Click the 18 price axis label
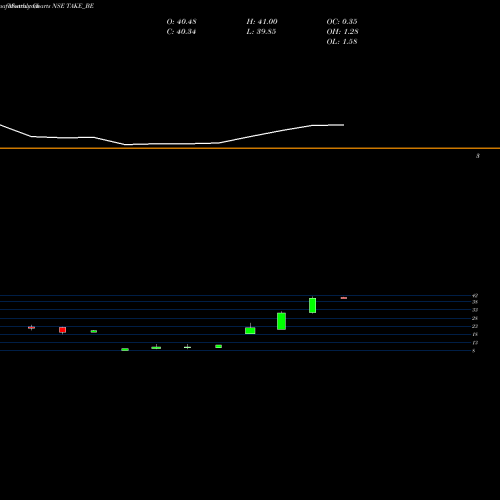This screenshot has height=500, width=500. [475, 334]
